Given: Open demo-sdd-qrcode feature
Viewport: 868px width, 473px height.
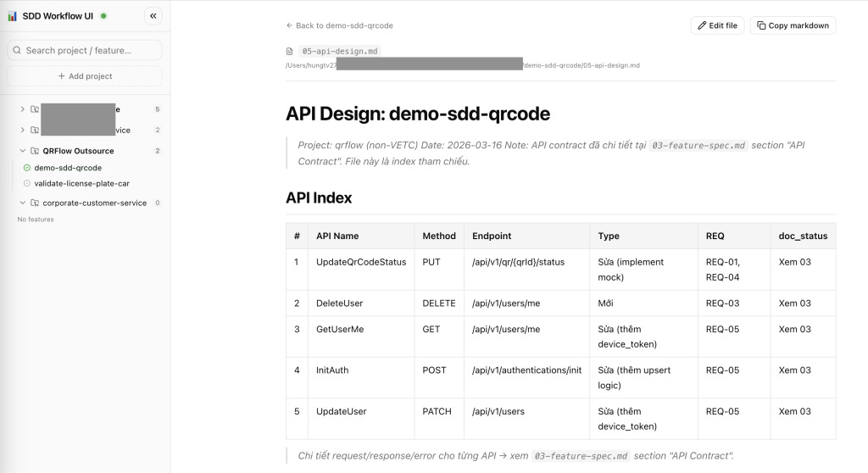Looking at the screenshot, I should [68, 168].
